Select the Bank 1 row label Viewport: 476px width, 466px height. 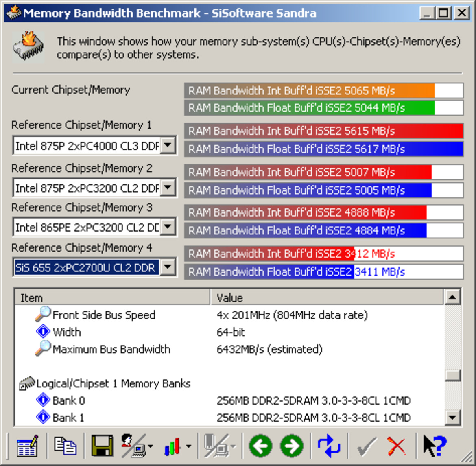(x=68, y=418)
